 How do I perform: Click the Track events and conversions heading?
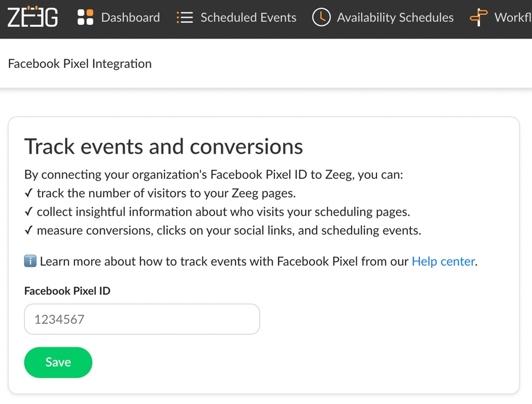163,146
